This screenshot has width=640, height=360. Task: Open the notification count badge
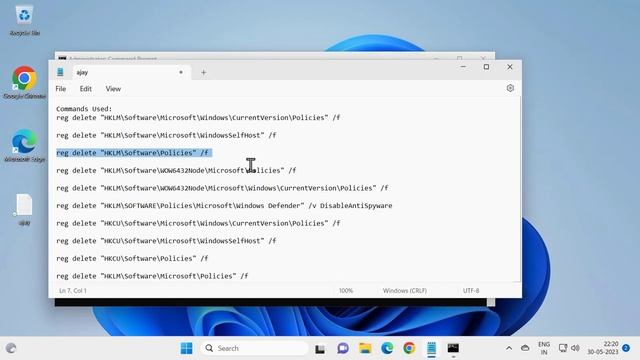click(626, 348)
